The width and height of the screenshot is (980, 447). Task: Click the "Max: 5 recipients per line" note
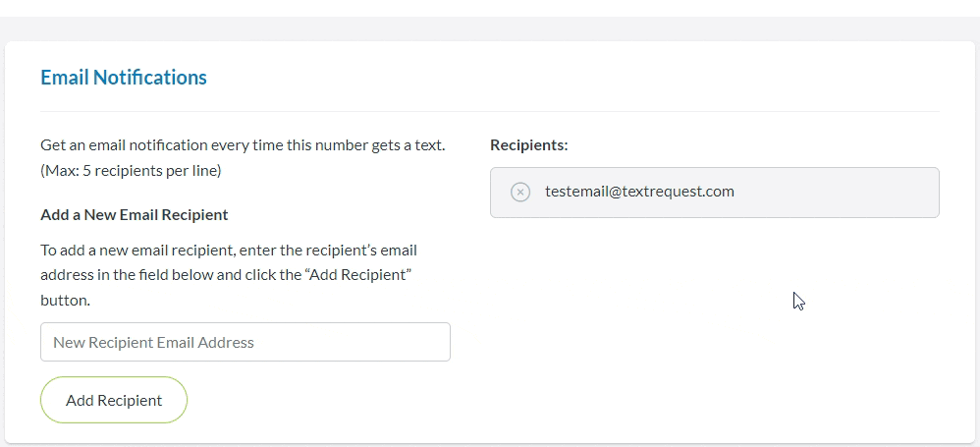click(131, 171)
